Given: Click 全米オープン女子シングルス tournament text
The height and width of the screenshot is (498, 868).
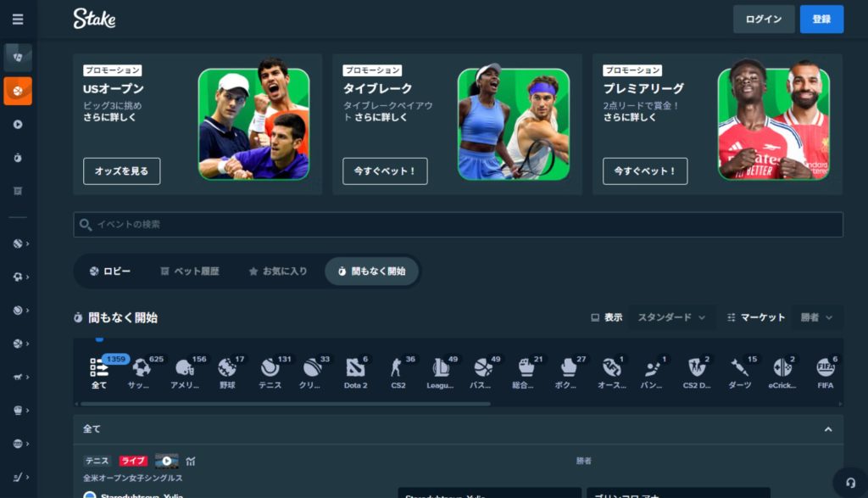Looking at the screenshot, I should [133, 478].
